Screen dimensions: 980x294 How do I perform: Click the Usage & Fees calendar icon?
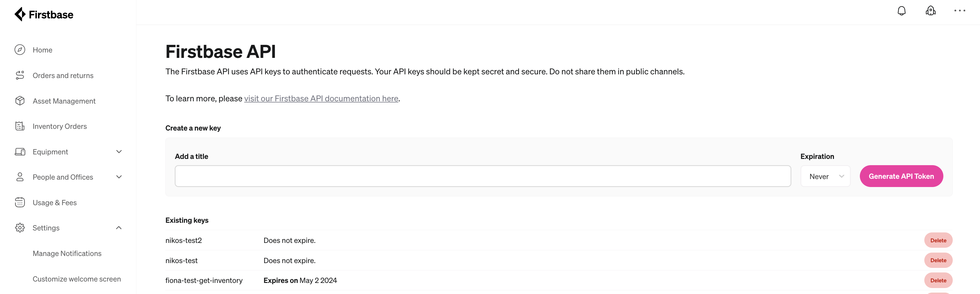(x=20, y=202)
